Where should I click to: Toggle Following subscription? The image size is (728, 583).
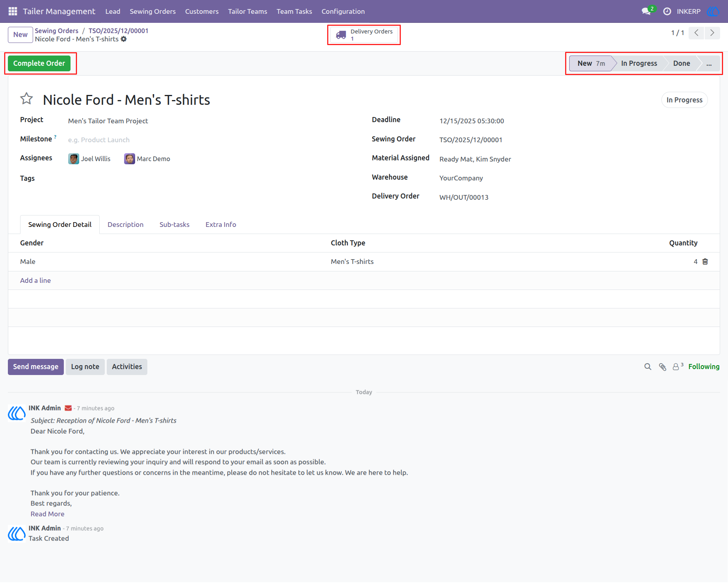coord(704,367)
